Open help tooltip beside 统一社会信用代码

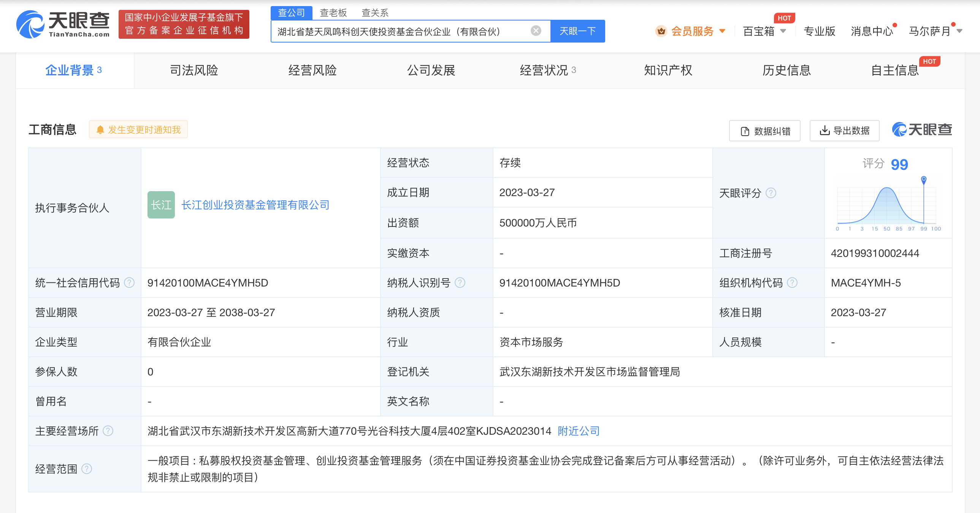[130, 283]
